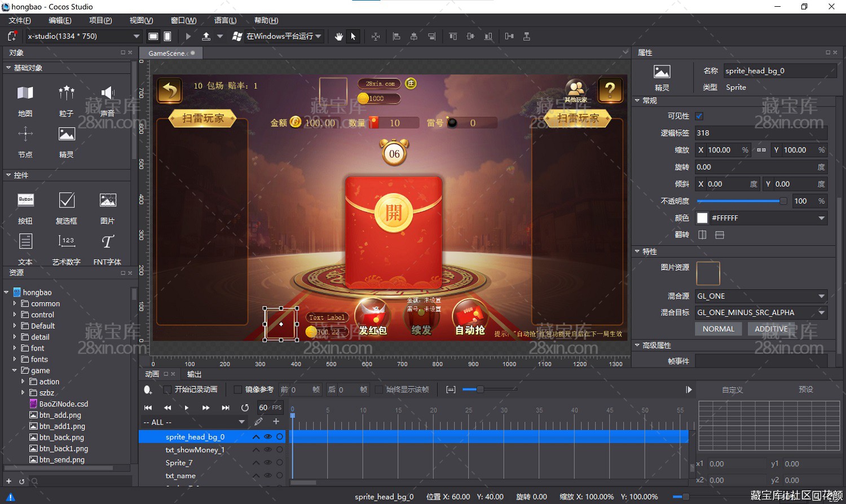
Task: Add the 地图 map object
Action: (25, 100)
